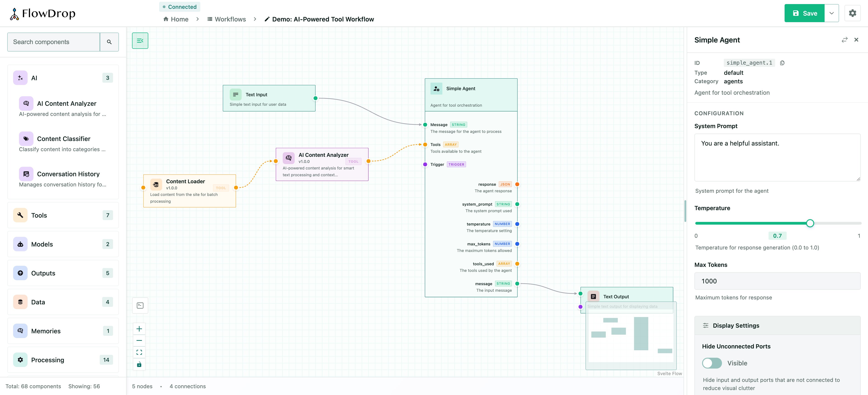The image size is (868, 395).
Task: Collapse the AI category
Action: coord(63,78)
